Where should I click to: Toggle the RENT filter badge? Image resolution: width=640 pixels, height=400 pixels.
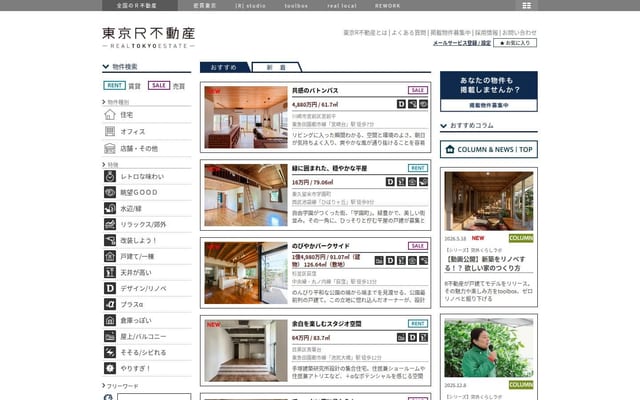click(114, 85)
